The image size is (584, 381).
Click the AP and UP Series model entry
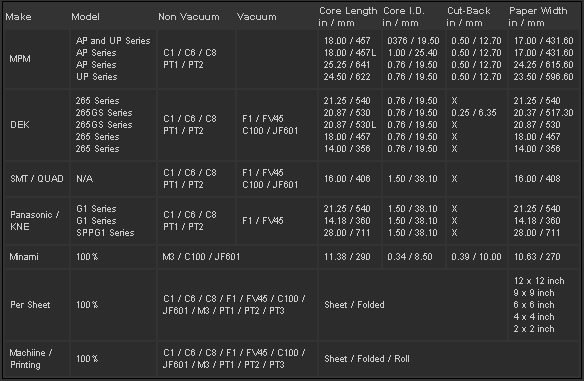point(113,41)
